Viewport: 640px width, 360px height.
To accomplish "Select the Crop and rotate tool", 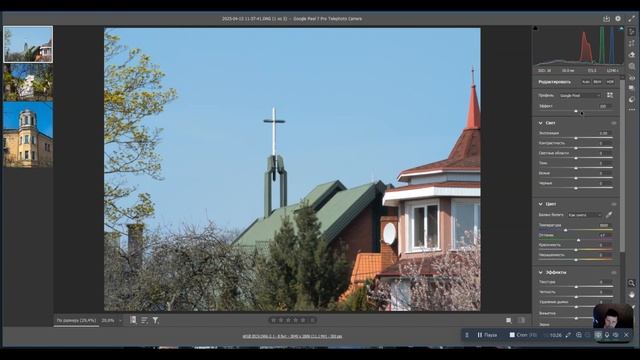I will pyautogui.click(x=632, y=43).
